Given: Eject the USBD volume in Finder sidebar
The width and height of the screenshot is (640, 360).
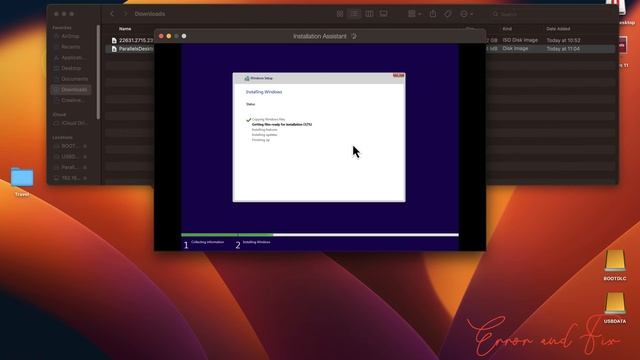Looking at the screenshot, I should pos(85,156).
